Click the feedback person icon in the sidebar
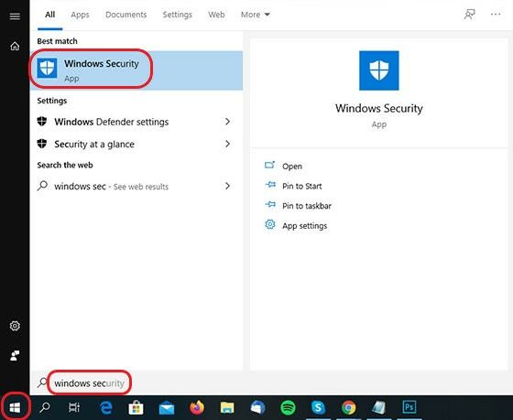Viewport: 513px width, 420px height. (x=15, y=355)
